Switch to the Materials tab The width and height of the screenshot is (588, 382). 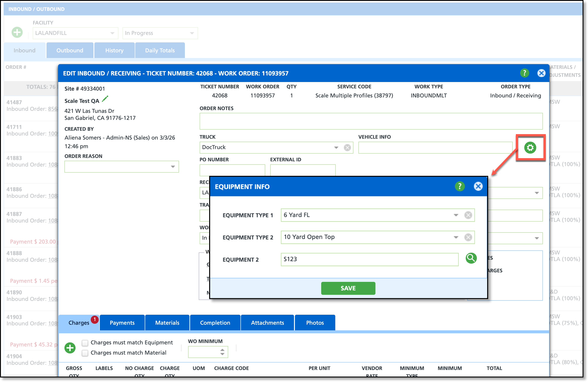tap(167, 323)
